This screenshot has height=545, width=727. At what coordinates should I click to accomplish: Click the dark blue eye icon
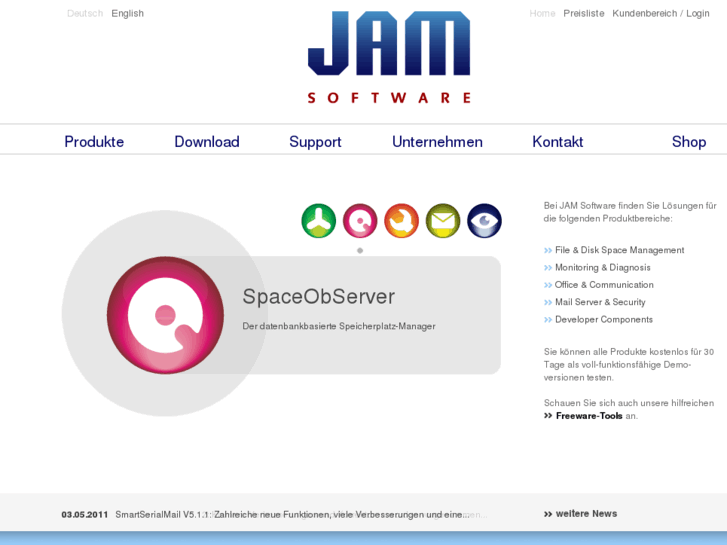484,221
